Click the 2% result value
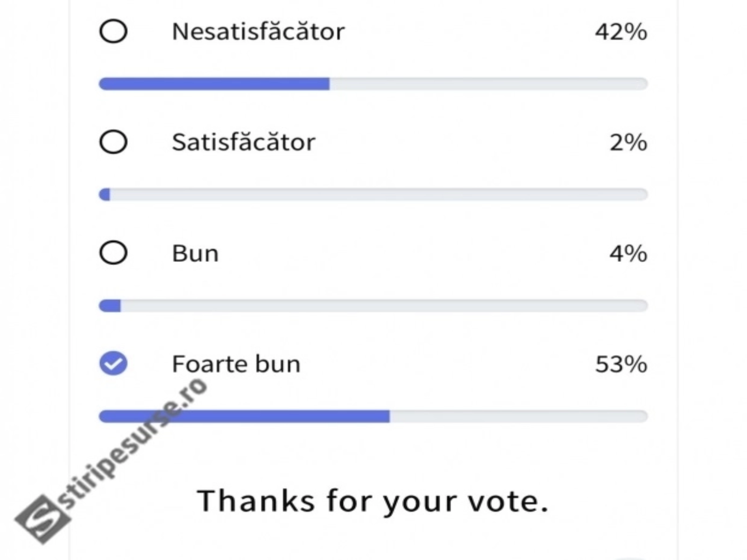747x560 pixels. tap(628, 142)
